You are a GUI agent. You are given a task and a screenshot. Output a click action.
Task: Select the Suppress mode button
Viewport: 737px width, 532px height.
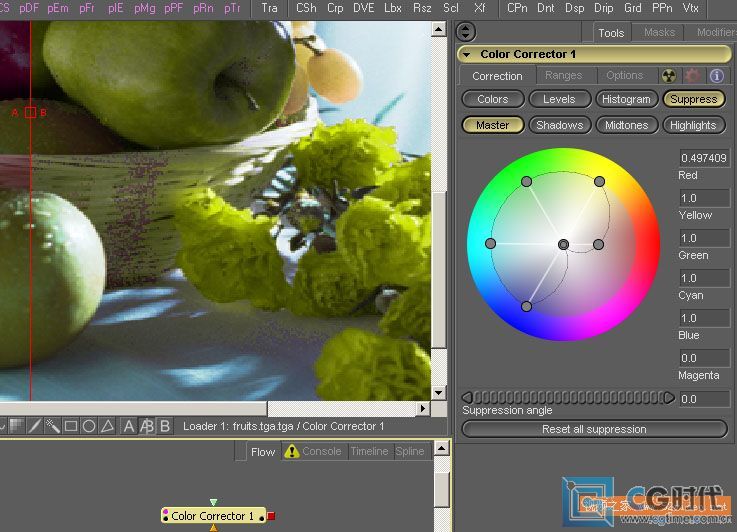(x=694, y=99)
